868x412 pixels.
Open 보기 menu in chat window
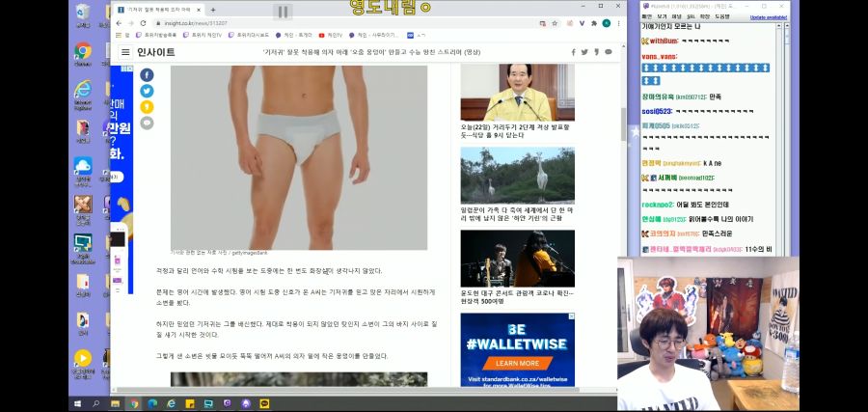pos(662,17)
